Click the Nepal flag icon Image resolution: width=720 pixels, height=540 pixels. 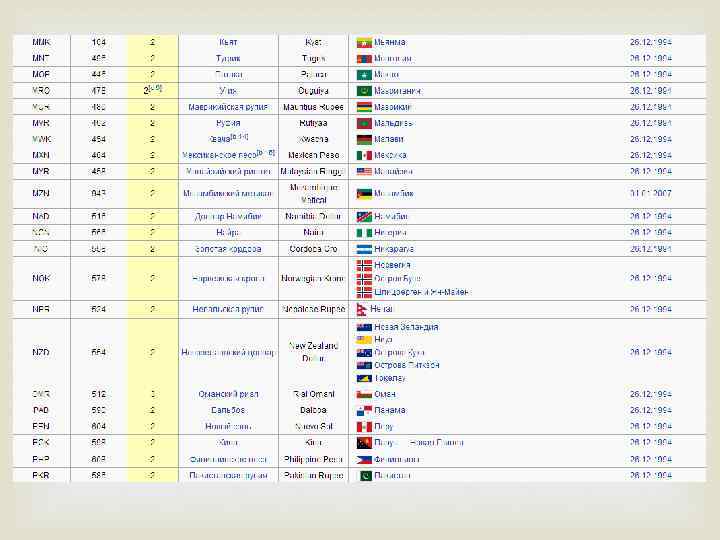tap(361, 309)
